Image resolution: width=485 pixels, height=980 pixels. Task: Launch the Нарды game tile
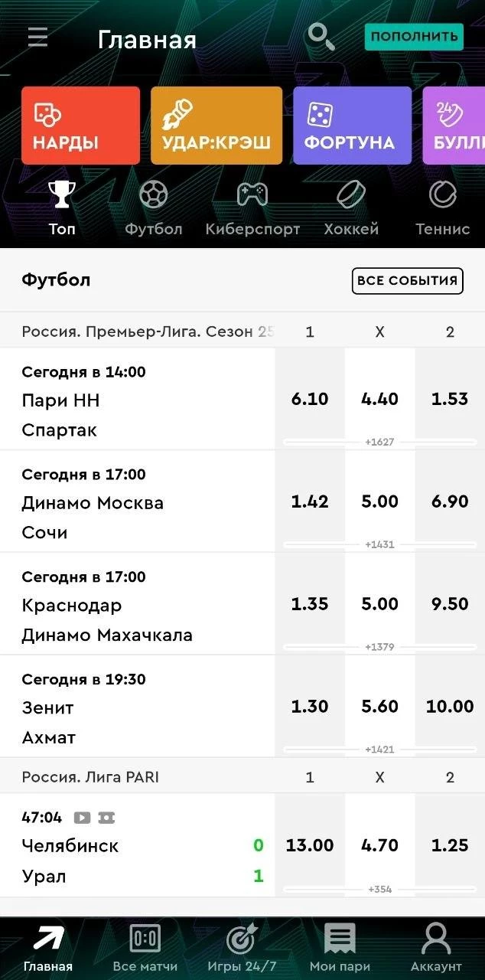[80, 126]
